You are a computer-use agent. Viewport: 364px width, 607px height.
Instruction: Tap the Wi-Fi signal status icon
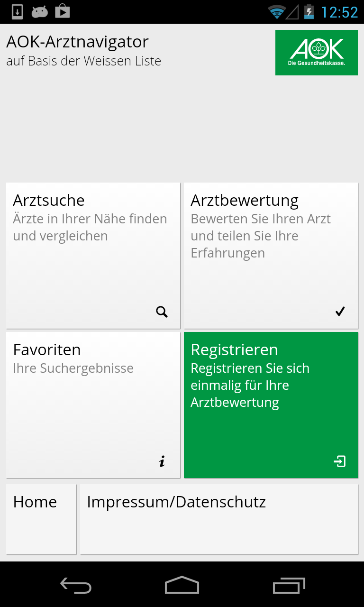click(276, 12)
